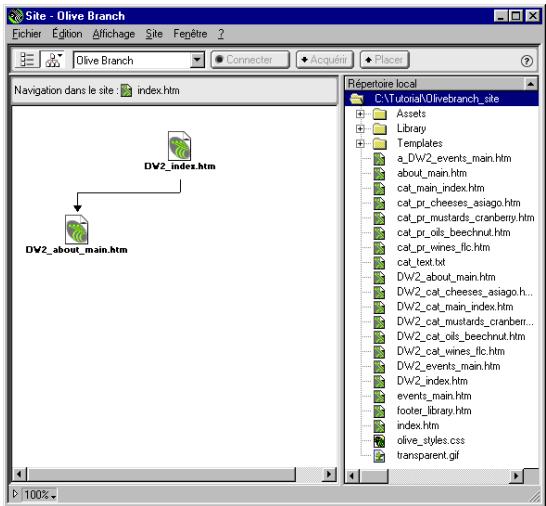This screenshot has width=546, height=506.
Task: Click the Assets folder icon
Action: click(x=380, y=114)
